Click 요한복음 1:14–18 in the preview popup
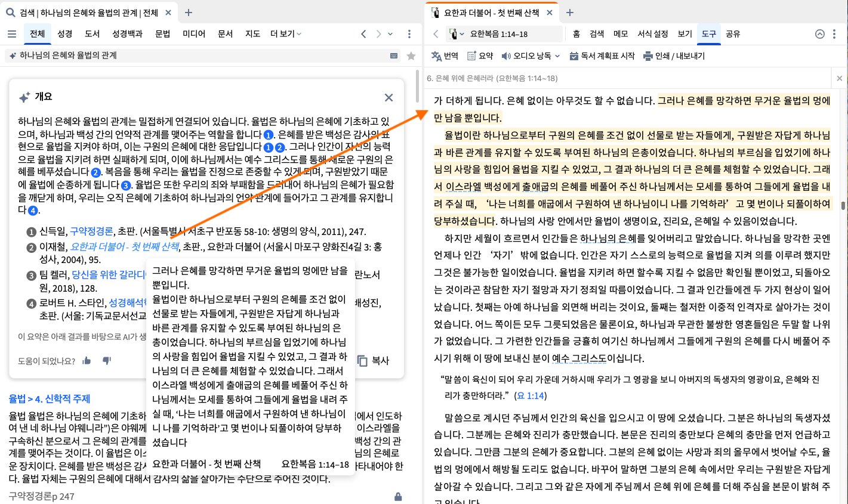Screen dimensions: 848x504 [315, 464]
